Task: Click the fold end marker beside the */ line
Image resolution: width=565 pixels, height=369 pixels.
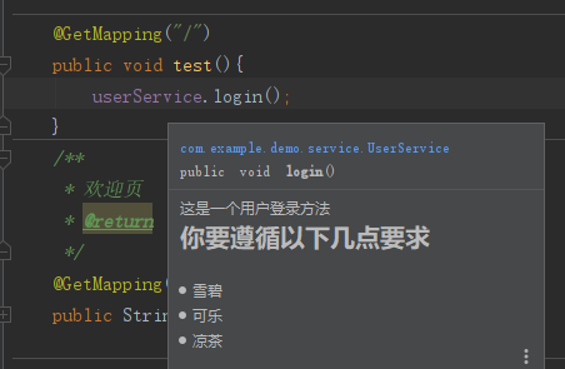Action: tap(4, 251)
